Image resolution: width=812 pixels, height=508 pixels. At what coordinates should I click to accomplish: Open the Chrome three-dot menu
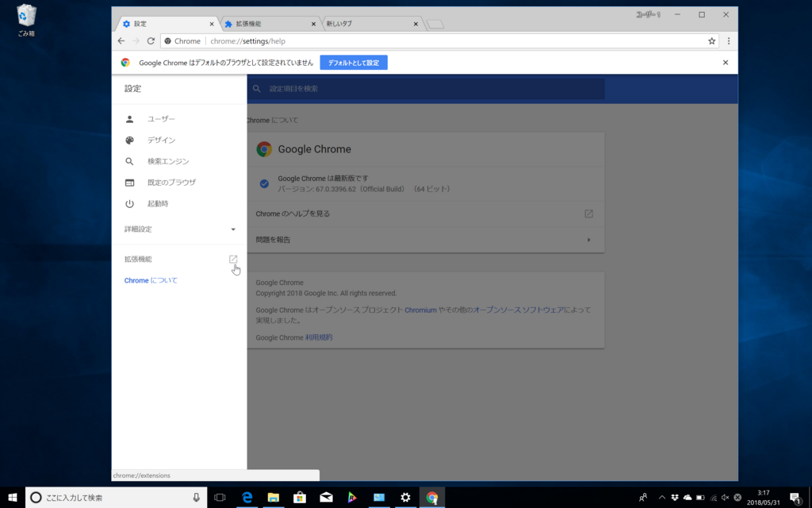(729, 41)
